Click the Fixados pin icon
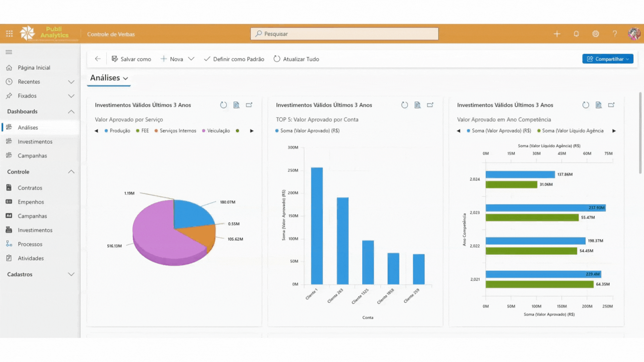Viewport: 644px width, 362px height. (x=9, y=96)
